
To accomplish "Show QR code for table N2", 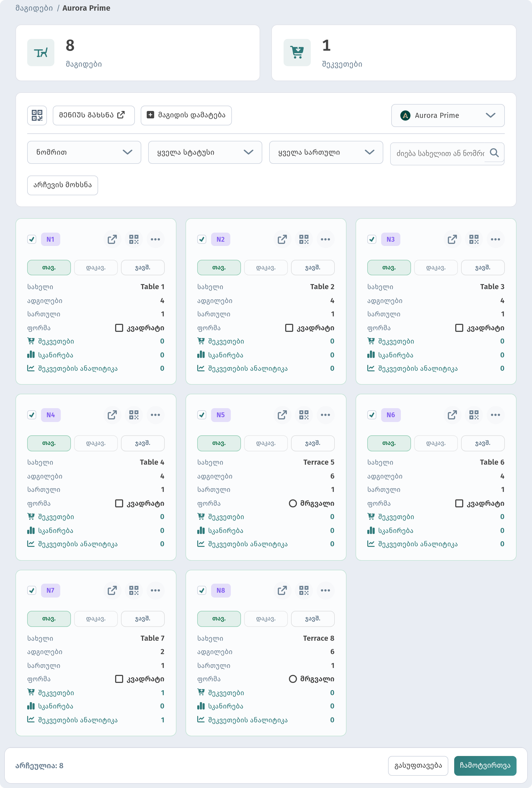I will pos(304,239).
